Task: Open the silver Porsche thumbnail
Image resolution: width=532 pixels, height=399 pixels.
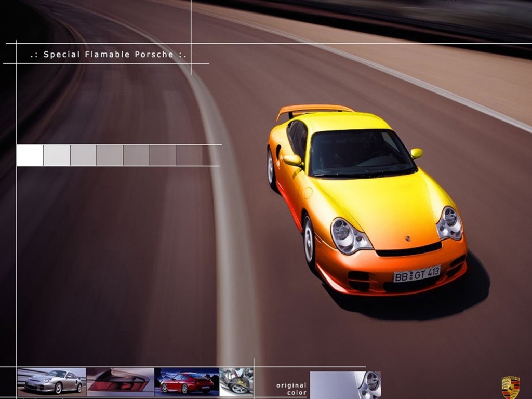Action: coord(51,382)
